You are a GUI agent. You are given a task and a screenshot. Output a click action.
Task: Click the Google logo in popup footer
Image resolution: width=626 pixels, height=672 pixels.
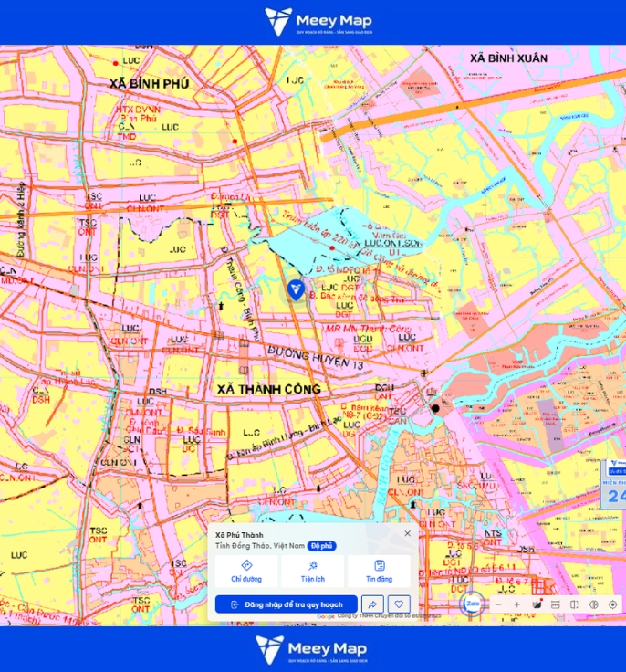pyautogui.click(x=326, y=616)
